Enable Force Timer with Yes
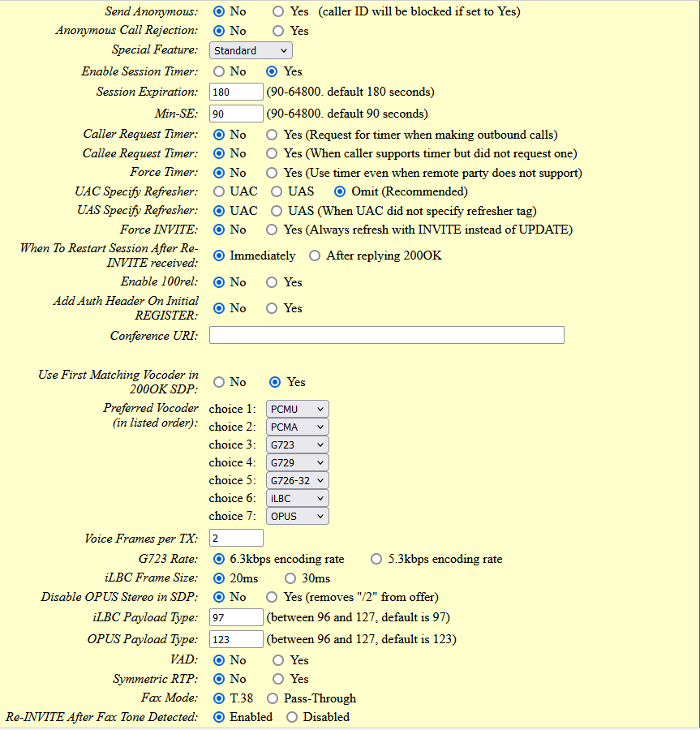 point(272,173)
